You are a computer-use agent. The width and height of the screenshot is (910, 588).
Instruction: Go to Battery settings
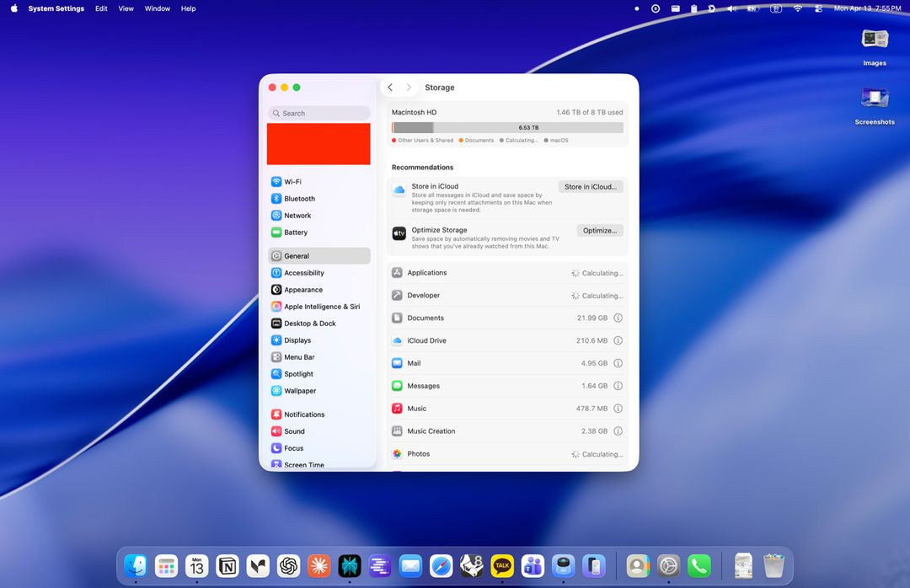[x=319, y=233]
